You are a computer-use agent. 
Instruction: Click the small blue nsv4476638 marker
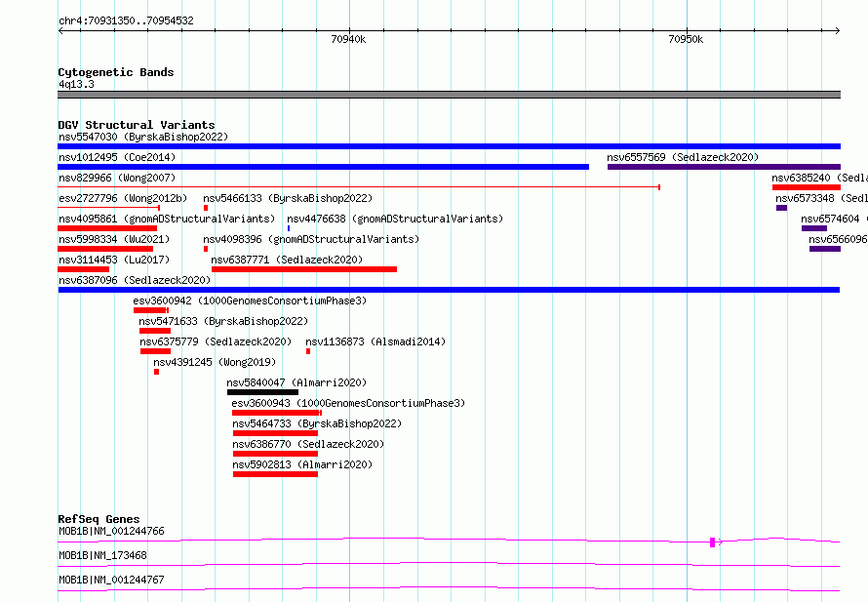[289, 228]
